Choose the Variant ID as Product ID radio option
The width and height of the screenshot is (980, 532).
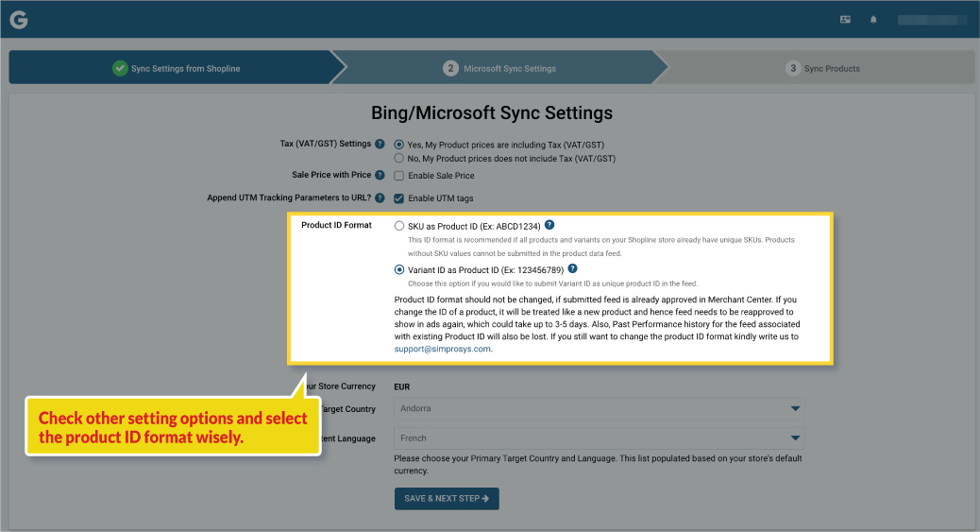click(x=399, y=269)
